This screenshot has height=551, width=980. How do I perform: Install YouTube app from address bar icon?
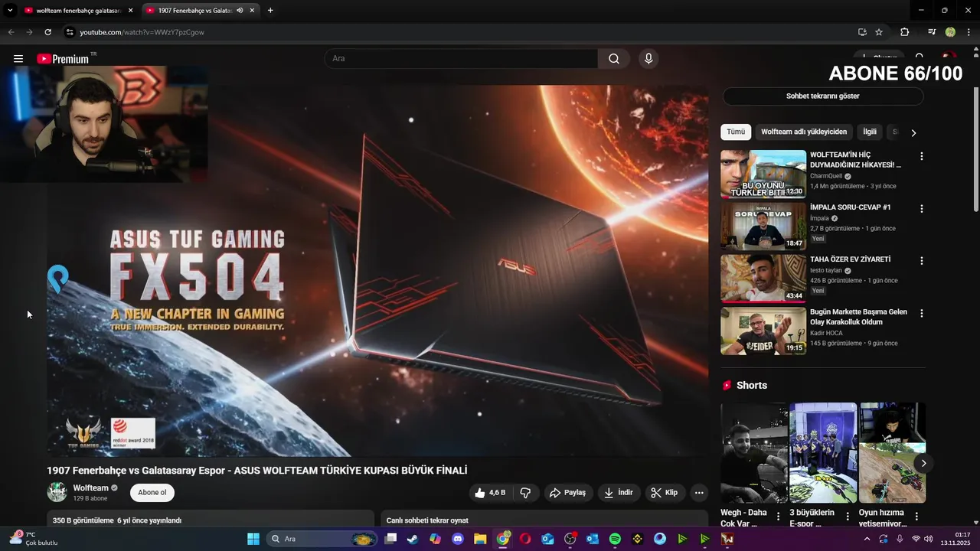coord(862,32)
